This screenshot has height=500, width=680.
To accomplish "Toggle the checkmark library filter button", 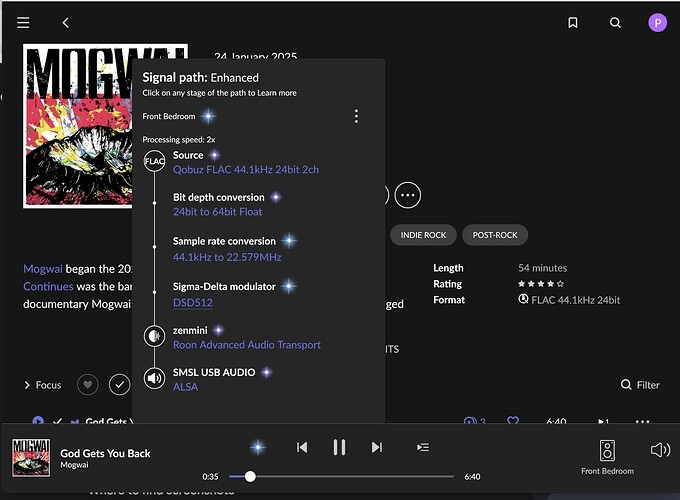I will tap(120, 385).
